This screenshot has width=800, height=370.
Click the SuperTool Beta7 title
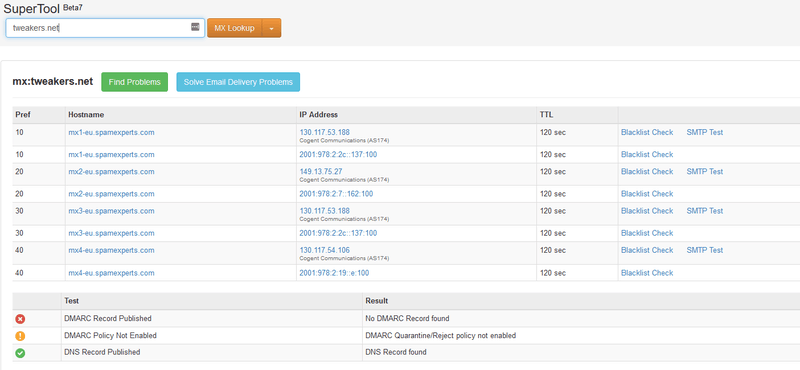(43, 8)
